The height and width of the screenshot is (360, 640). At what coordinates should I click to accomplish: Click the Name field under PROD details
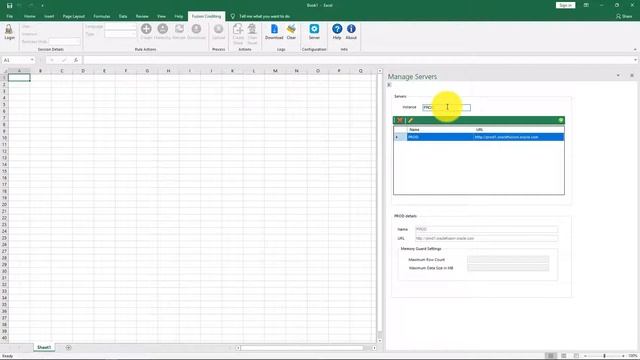pyautogui.click(x=486, y=229)
